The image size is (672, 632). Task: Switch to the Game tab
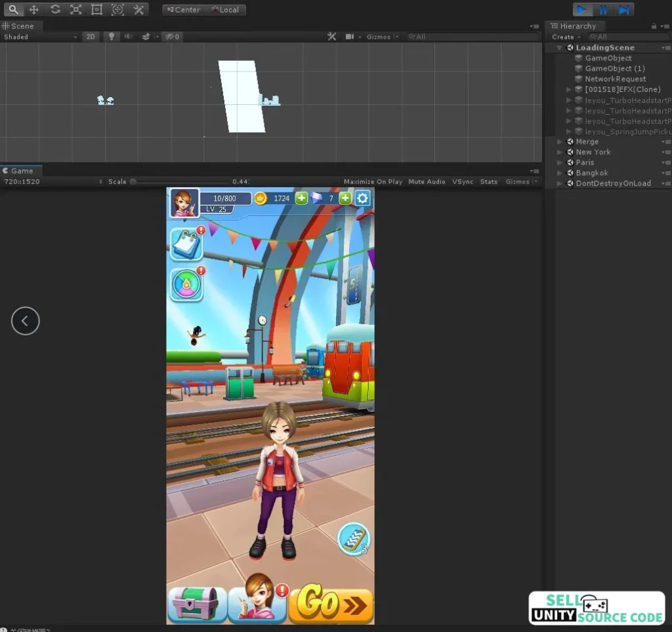tap(22, 171)
